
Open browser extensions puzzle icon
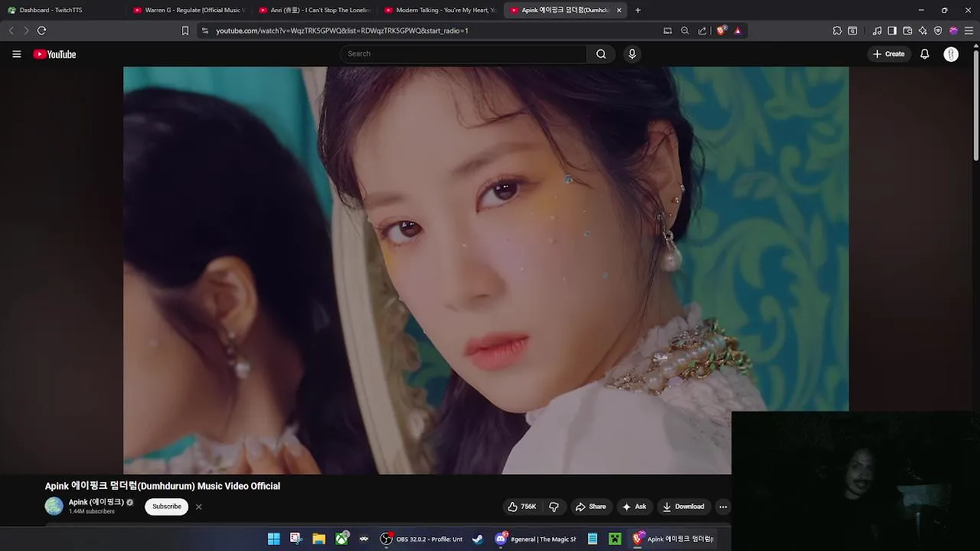[837, 31]
